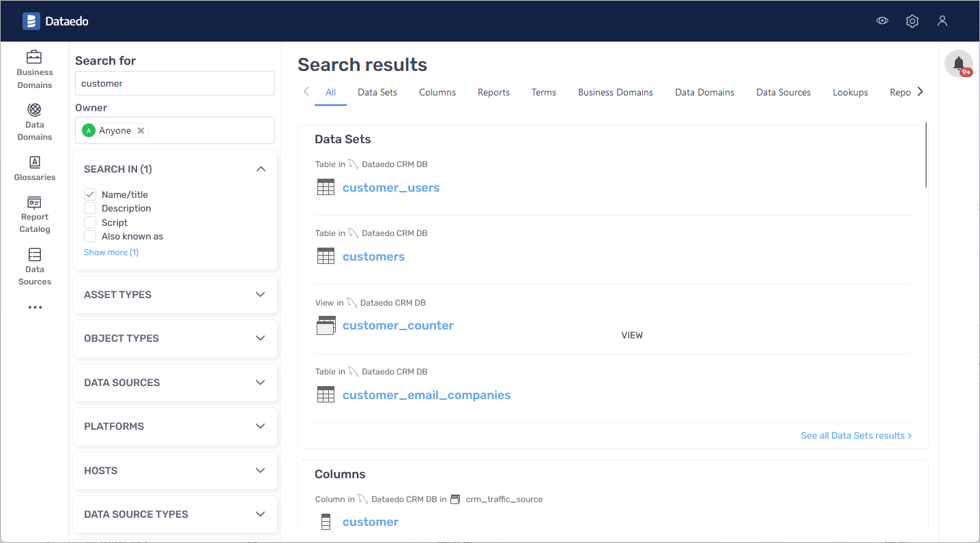The width and height of the screenshot is (980, 543).
Task: Click inside the Owner filter field
Action: [175, 130]
